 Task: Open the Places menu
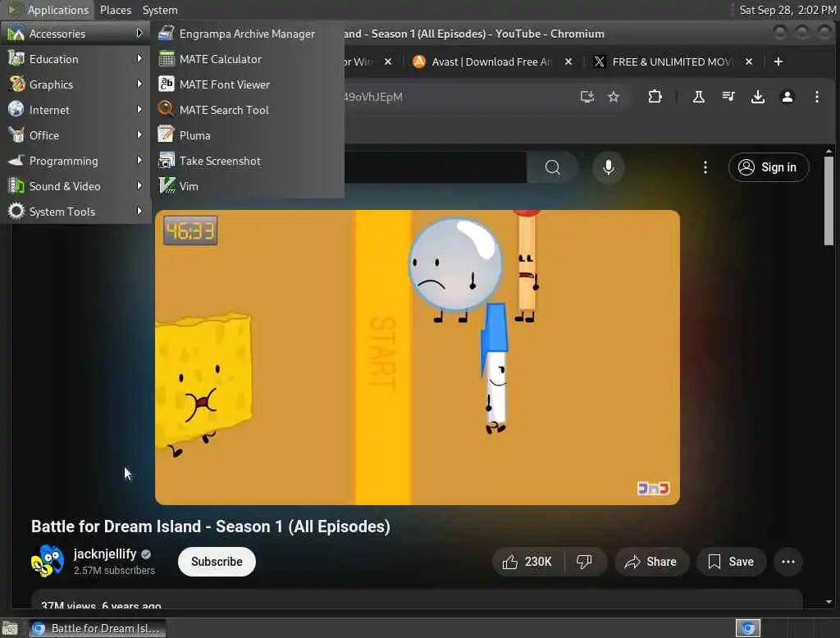[x=115, y=10]
